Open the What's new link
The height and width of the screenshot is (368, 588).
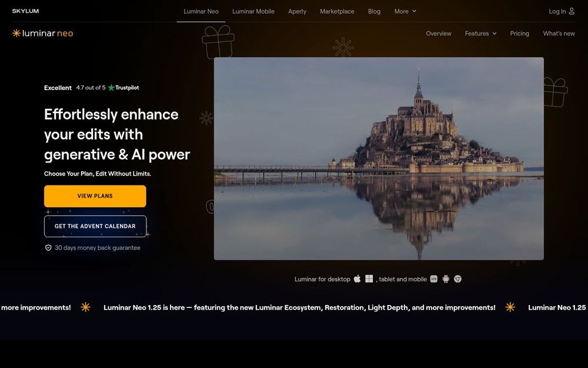559,34
